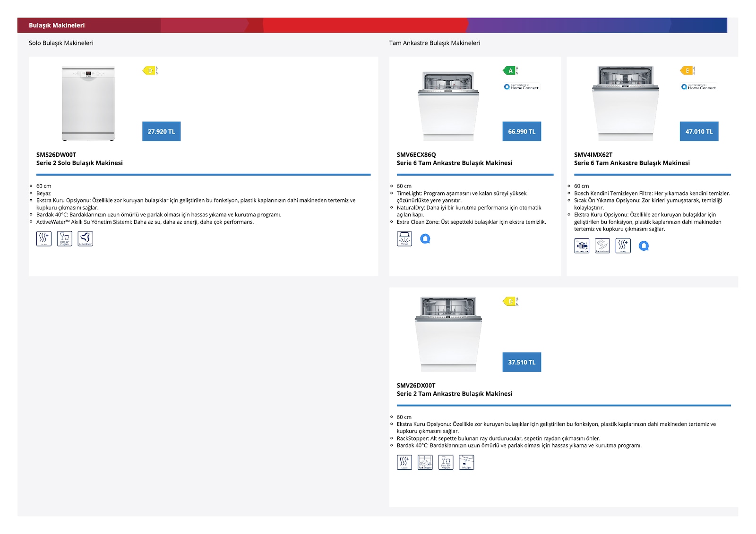Click the 37.510 TL price button

pos(522,362)
